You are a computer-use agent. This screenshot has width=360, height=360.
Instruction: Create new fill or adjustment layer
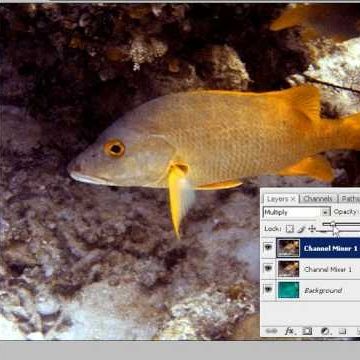(x=325, y=331)
